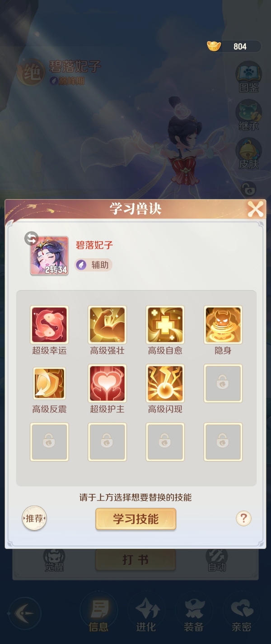Select the 高级强壮 skill icon

click(x=107, y=325)
